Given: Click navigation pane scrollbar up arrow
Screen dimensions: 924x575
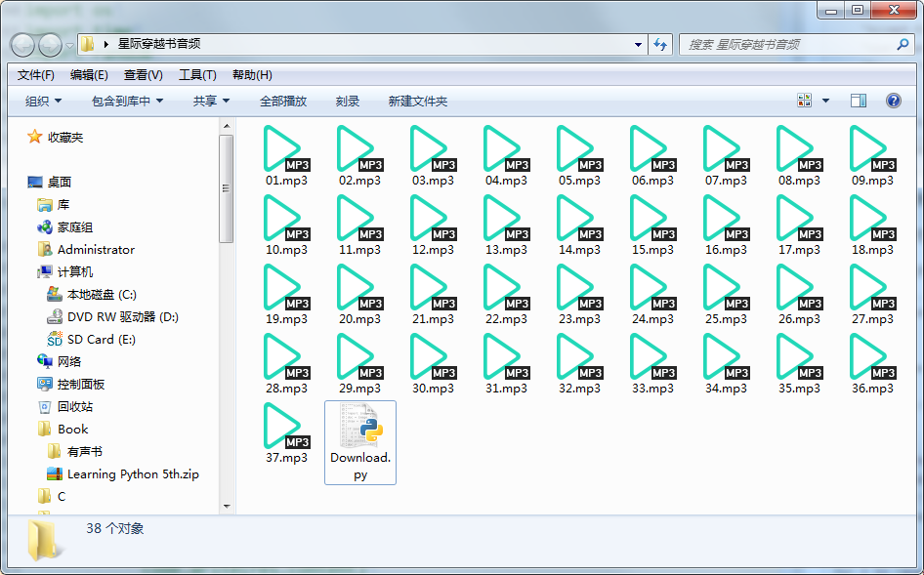Looking at the screenshot, I should [227, 126].
